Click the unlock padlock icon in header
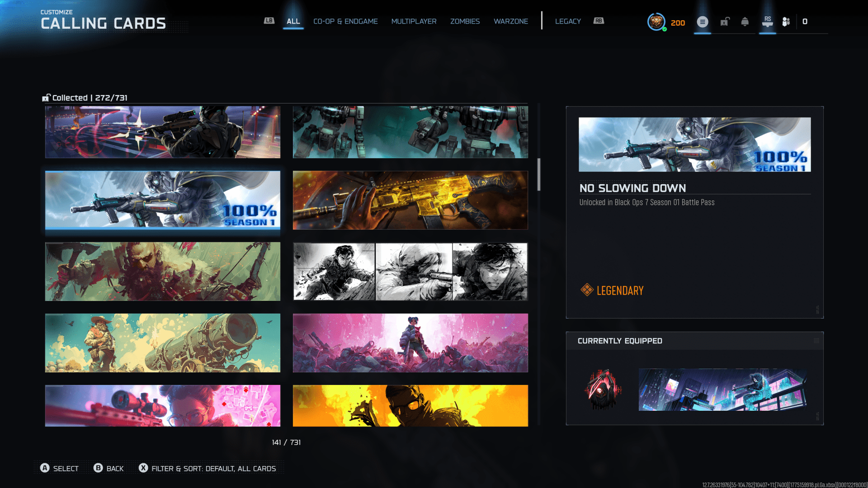The height and width of the screenshot is (488, 868). [725, 22]
